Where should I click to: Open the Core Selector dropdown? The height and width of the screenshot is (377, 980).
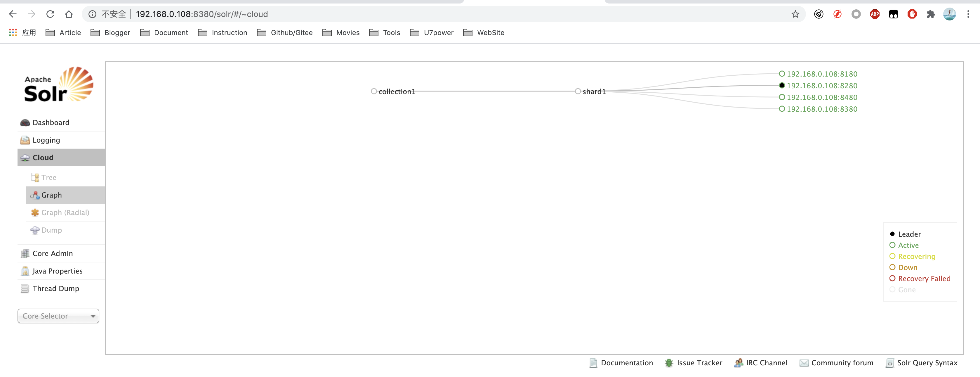coord(58,316)
